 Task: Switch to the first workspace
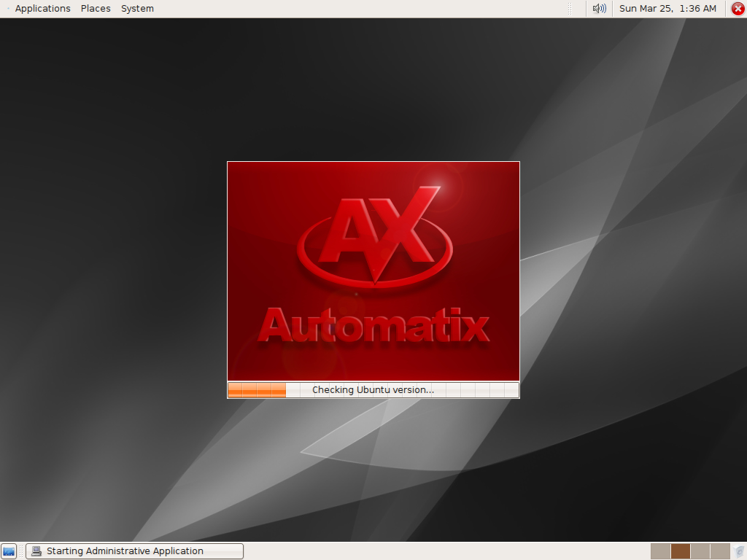click(x=660, y=551)
